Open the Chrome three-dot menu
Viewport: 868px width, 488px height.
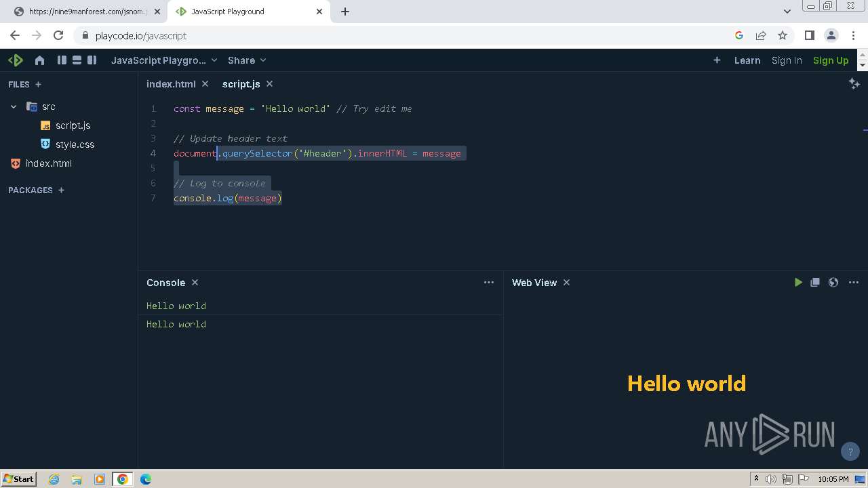coord(852,35)
